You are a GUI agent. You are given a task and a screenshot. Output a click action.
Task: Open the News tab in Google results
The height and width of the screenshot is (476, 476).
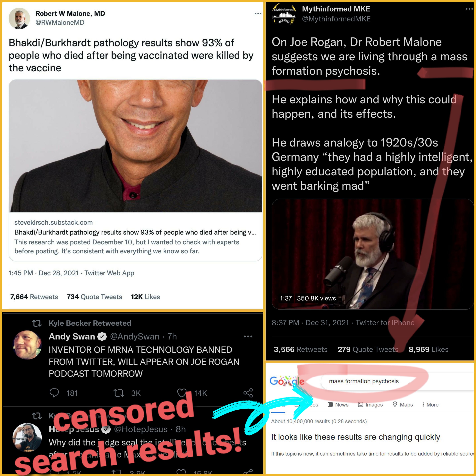click(338, 405)
